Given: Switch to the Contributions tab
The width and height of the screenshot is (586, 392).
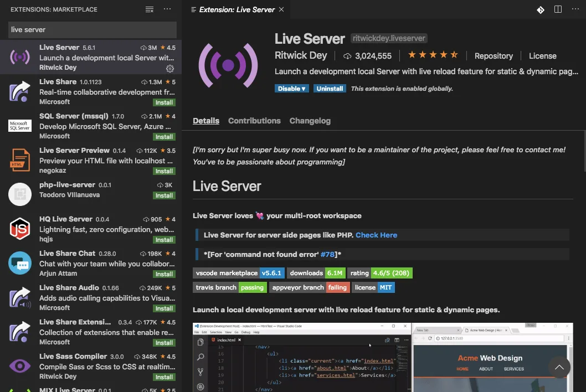Looking at the screenshot, I should [x=254, y=121].
